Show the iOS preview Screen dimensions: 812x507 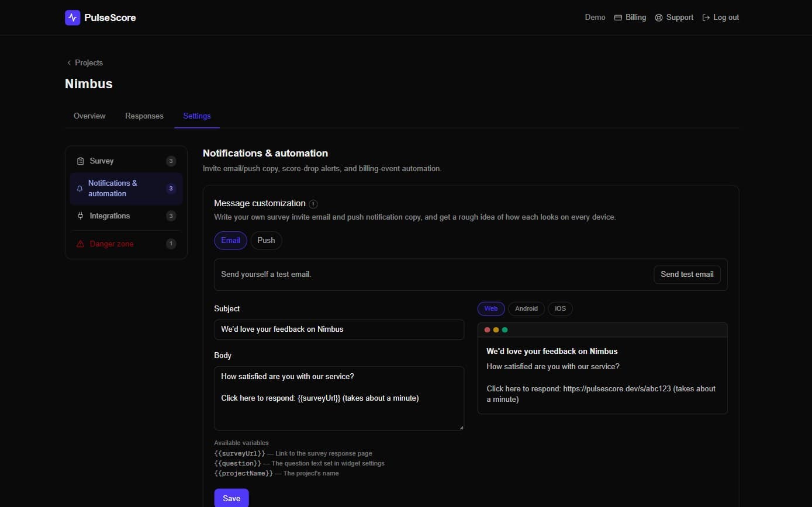pyautogui.click(x=560, y=308)
